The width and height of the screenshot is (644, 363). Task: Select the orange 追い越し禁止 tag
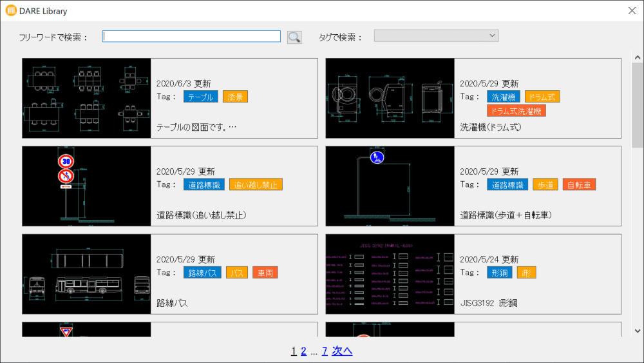point(256,184)
